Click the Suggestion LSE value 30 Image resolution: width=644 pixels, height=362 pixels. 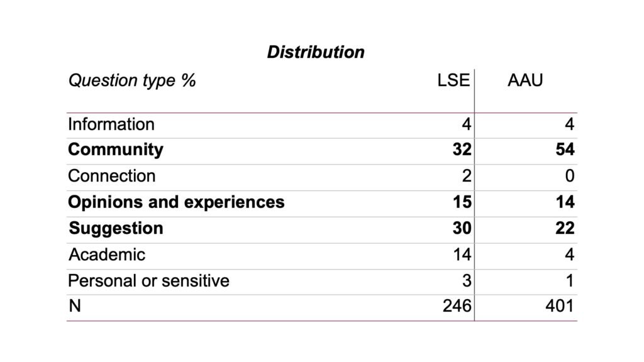coord(462,228)
